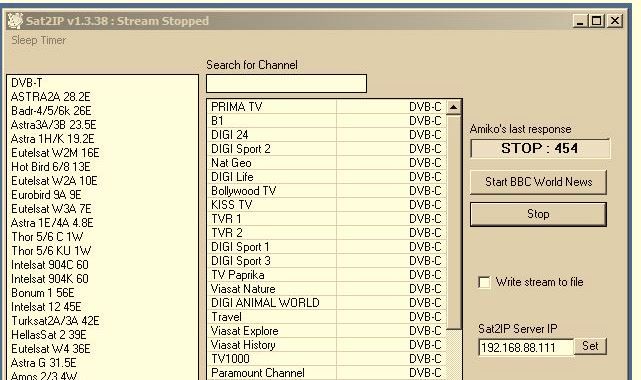Select Turksat2A/3A 42E satellite
This screenshot has width=641, height=380.
(103, 321)
